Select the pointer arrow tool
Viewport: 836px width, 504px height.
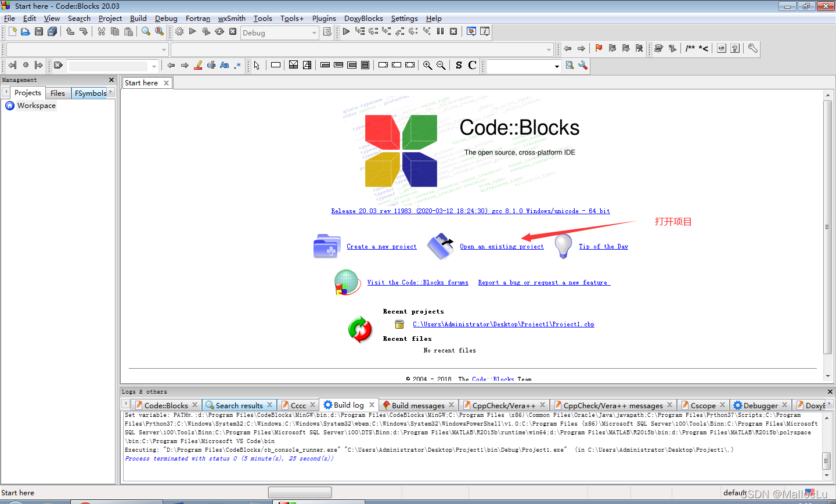pos(257,66)
